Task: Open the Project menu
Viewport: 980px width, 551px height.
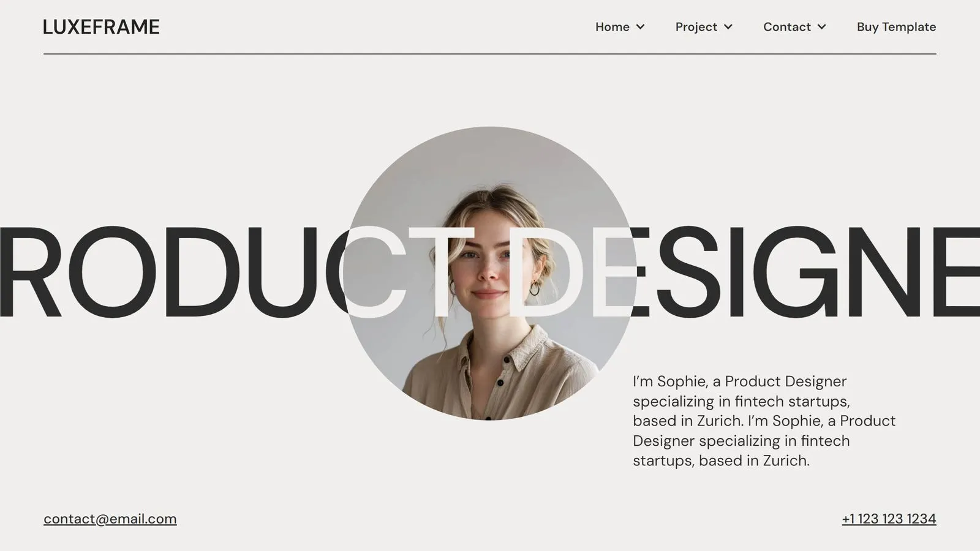Action: click(696, 27)
